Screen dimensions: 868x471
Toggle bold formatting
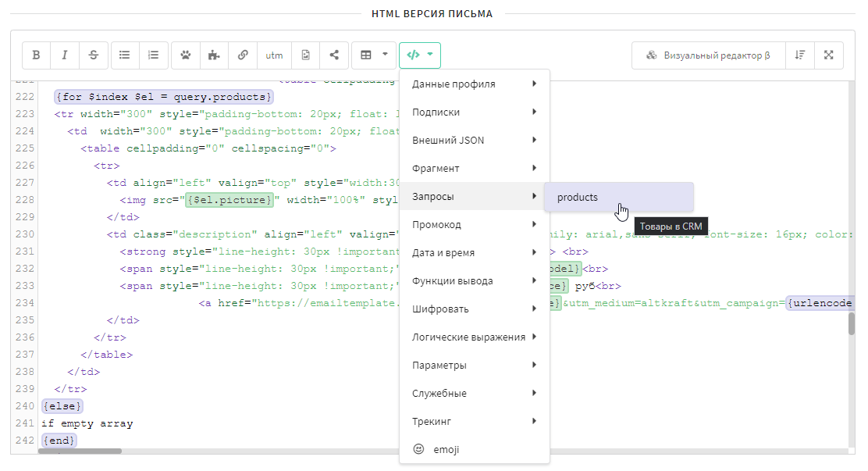[37, 55]
